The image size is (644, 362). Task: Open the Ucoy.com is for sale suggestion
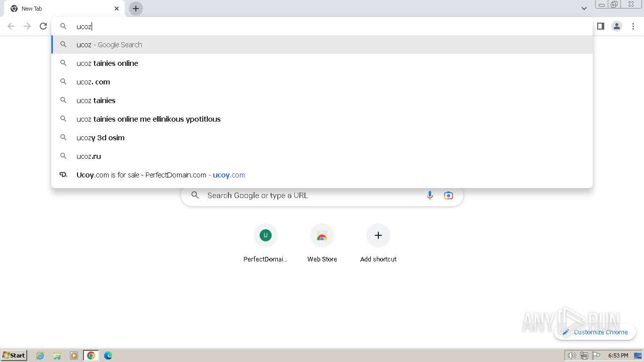tap(322, 175)
